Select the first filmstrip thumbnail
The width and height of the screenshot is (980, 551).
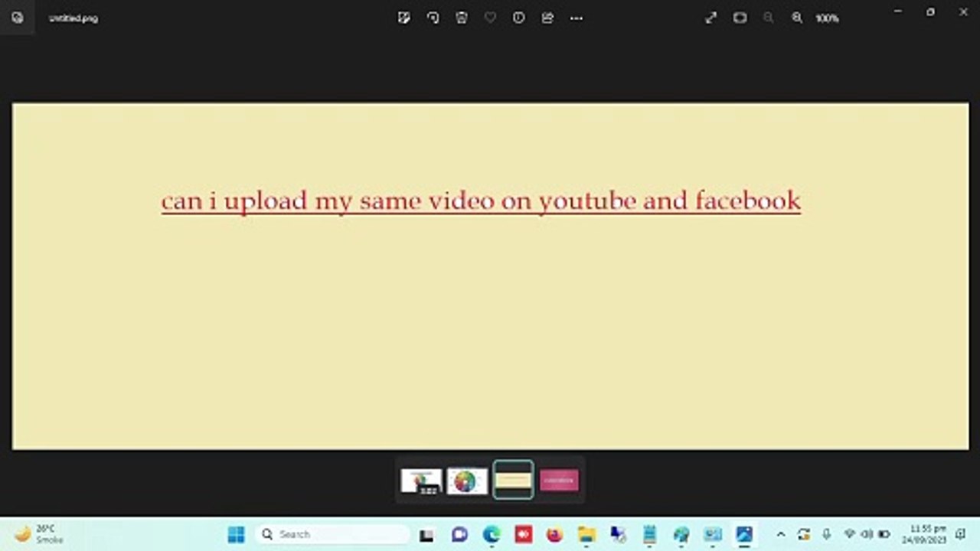click(x=421, y=481)
